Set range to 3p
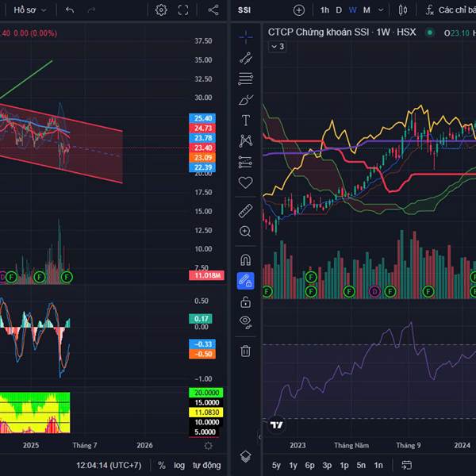The width and height of the screenshot is (476, 476). (x=327, y=465)
